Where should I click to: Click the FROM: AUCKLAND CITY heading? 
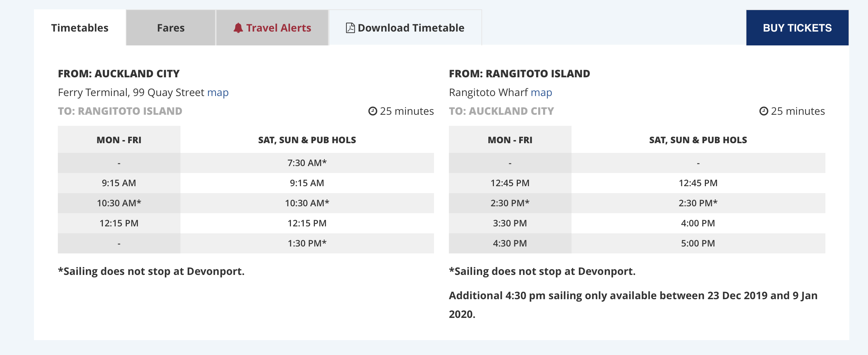click(119, 74)
